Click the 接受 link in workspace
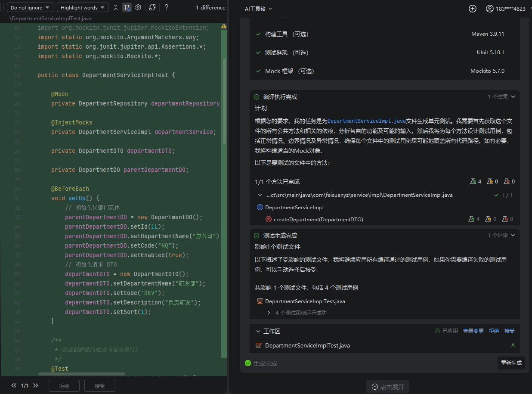Viewport: 532px width, 394px height. tap(509, 331)
